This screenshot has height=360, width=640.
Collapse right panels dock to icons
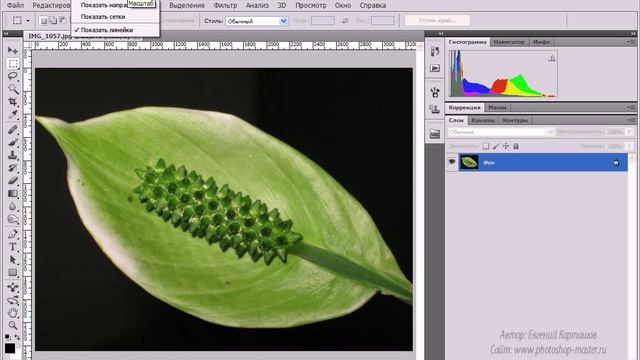pos(633,33)
